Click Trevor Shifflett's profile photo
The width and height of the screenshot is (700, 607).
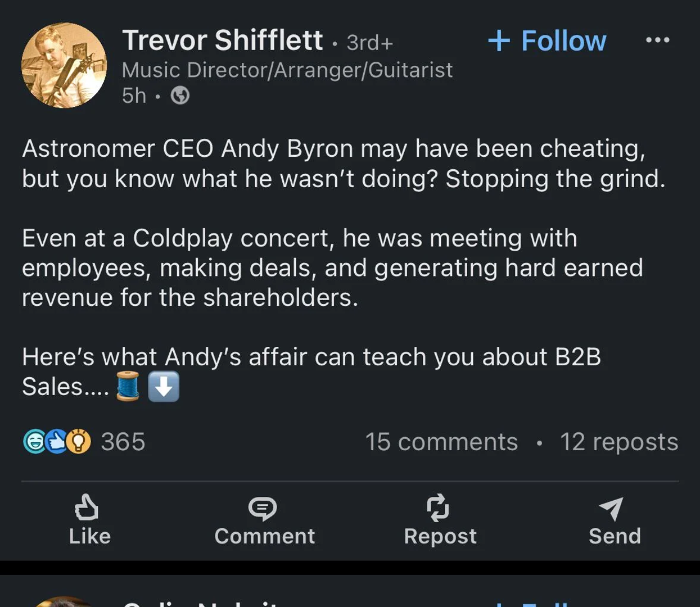coord(64,65)
